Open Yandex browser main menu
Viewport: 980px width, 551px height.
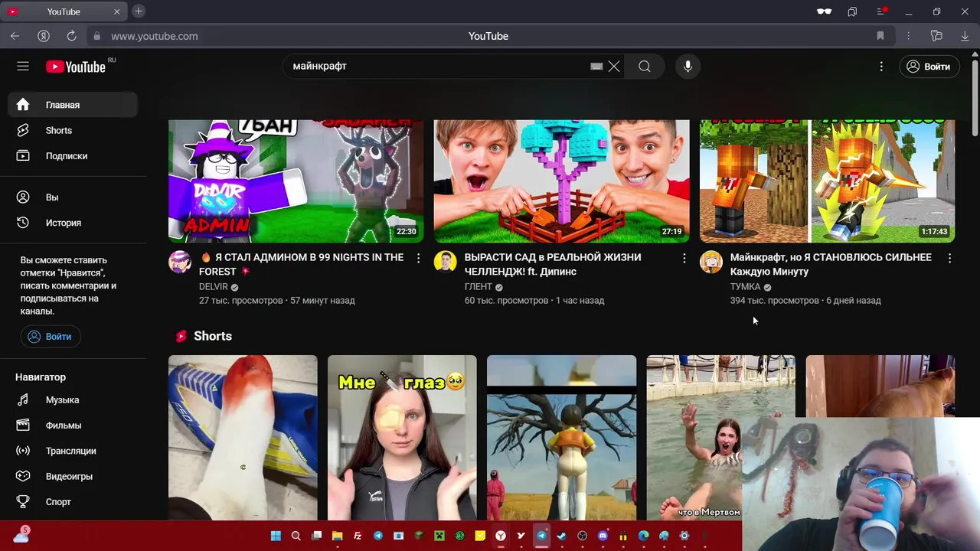click(880, 11)
